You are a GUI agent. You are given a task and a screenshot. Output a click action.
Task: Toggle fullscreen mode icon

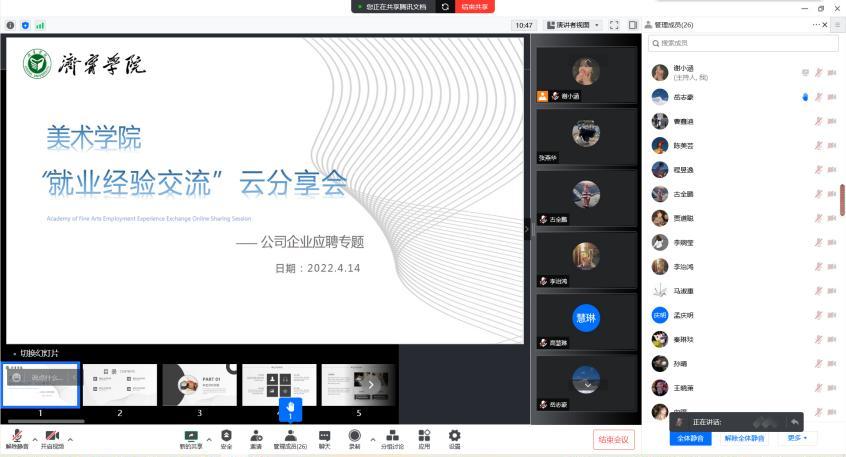(x=614, y=25)
